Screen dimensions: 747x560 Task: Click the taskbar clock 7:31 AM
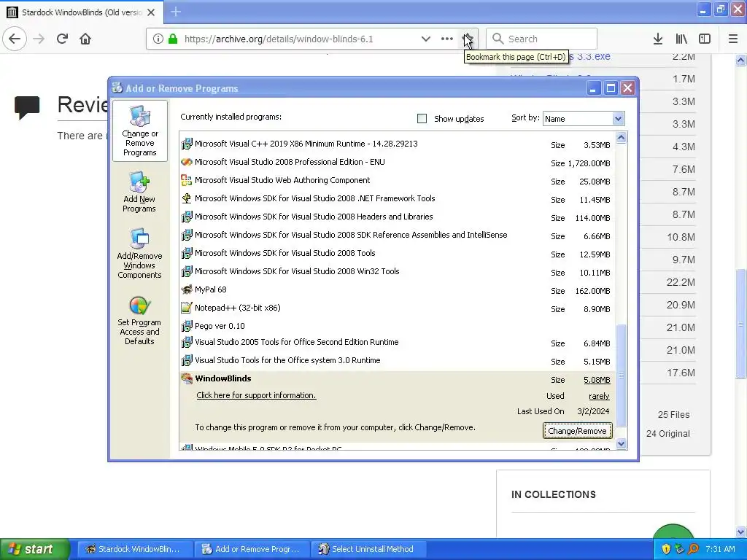[x=720, y=549]
